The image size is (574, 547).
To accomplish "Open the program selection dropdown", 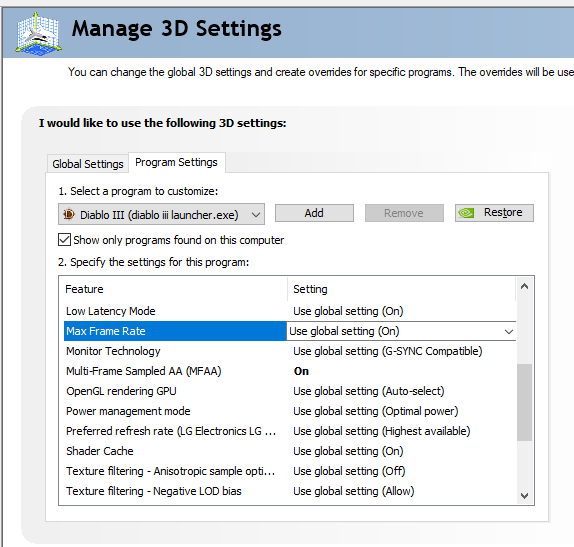I will pos(161,214).
